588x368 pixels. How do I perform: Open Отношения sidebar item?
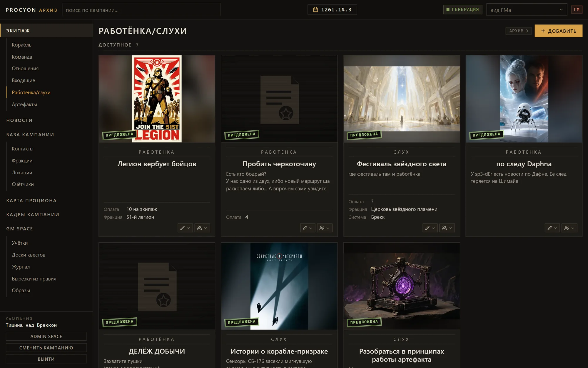point(25,69)
